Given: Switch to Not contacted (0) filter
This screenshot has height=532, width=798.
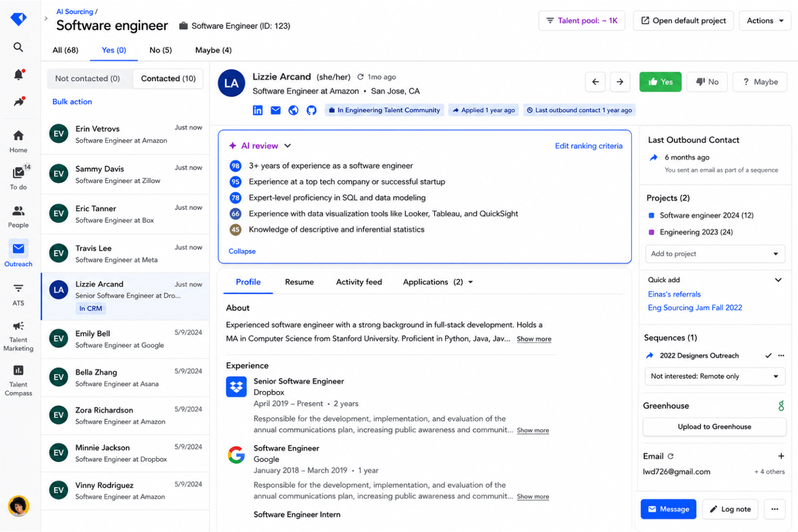Looking at the screenshot, I should pos(87,78).
